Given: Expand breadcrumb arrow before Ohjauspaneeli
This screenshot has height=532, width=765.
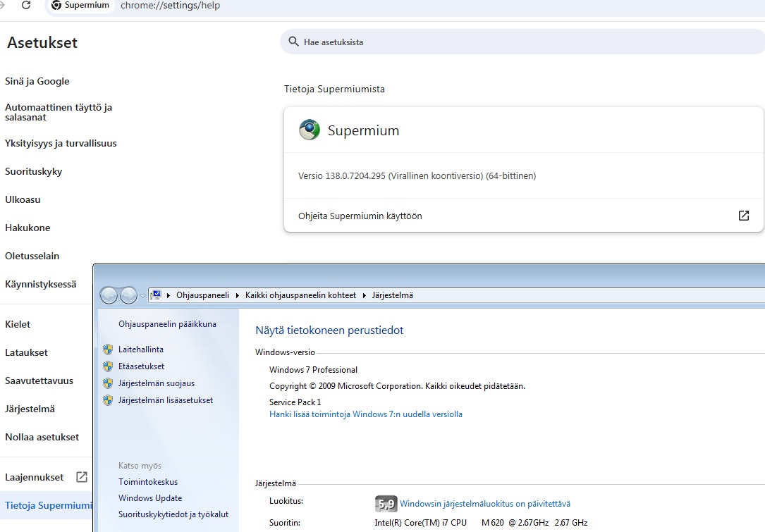Looking at the screenshot, I should pos(169,295).
